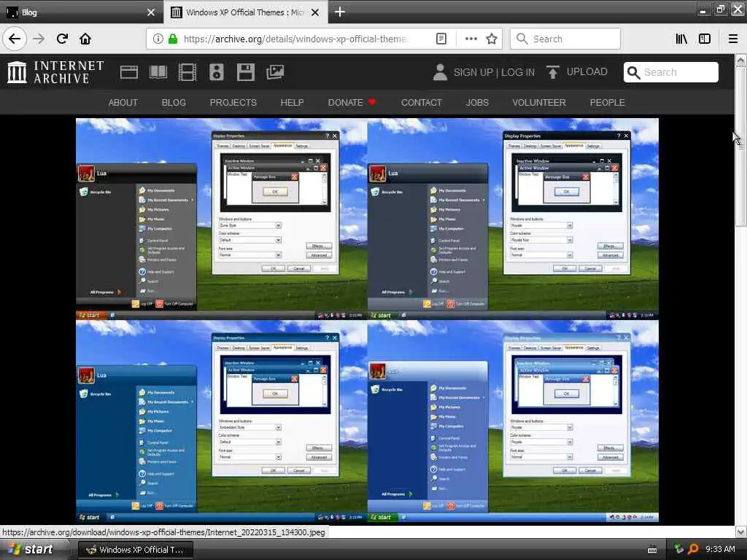
Task: Click the LOG IN link
Action: click(518, 72)
